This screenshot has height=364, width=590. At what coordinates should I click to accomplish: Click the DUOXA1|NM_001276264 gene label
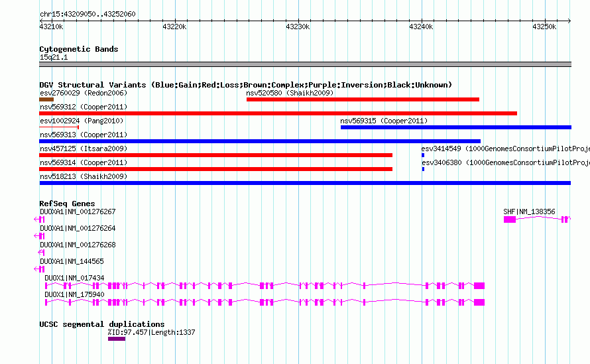[78, 228]
